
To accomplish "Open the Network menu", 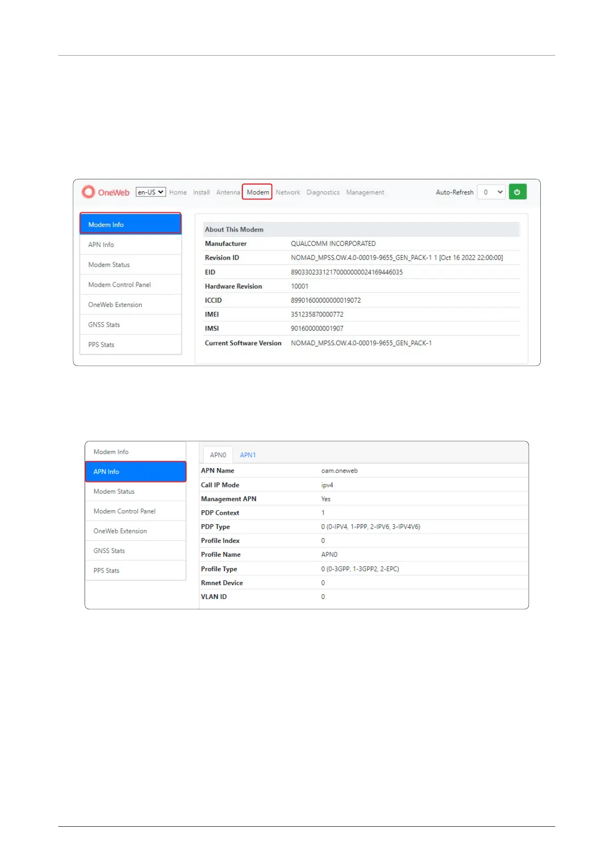I will 288,192.
